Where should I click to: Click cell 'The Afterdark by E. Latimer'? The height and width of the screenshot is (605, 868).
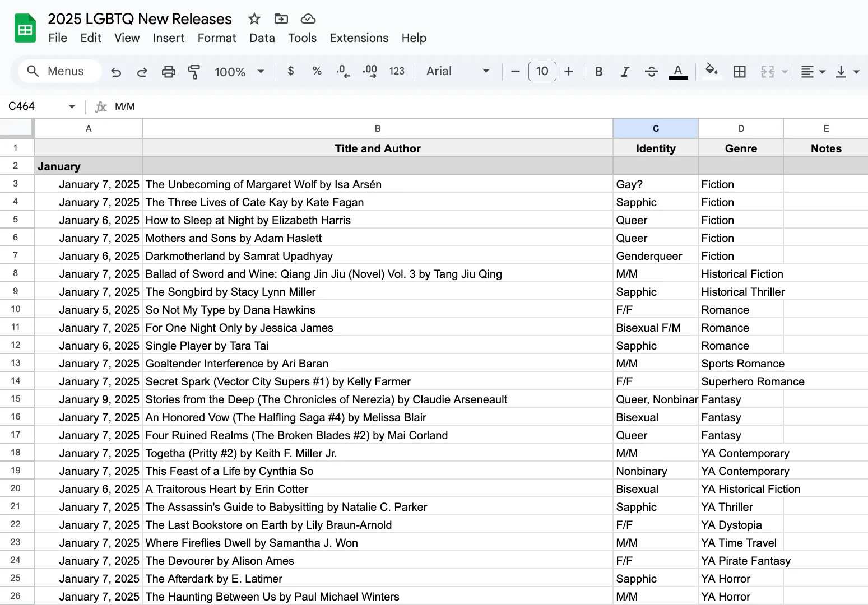378,579
